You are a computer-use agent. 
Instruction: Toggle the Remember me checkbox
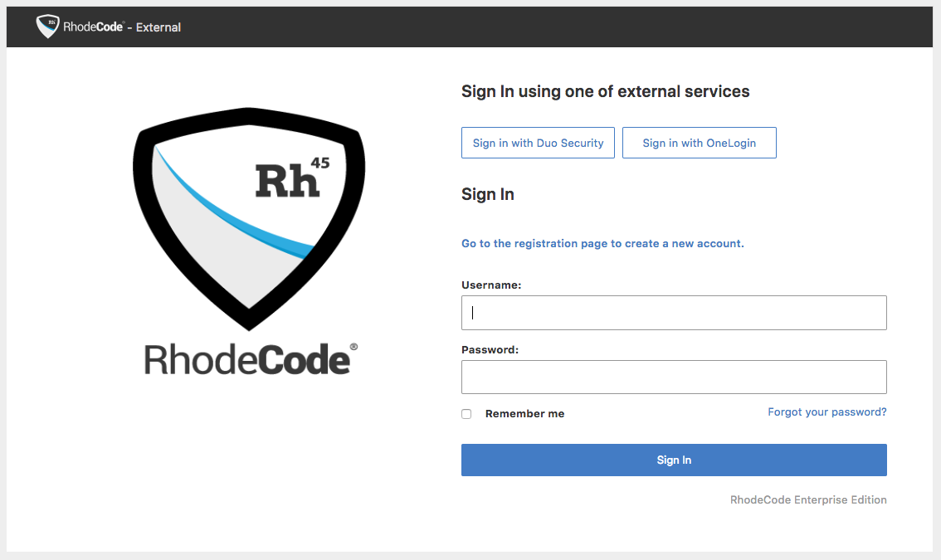(x=466, y=414)
